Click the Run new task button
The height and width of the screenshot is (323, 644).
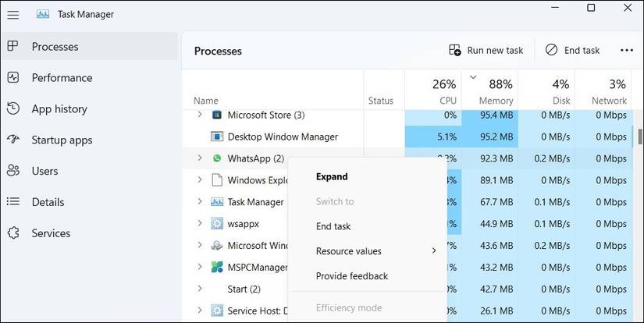[486, 50]
